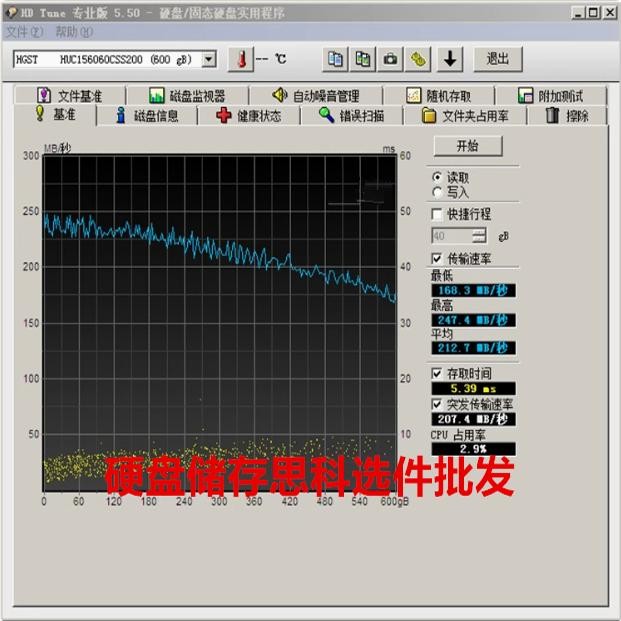This screenshot has width=621, height=621.
Task: Click the minimum 168.3 MB/秒 value
Action: pos(473,290)
